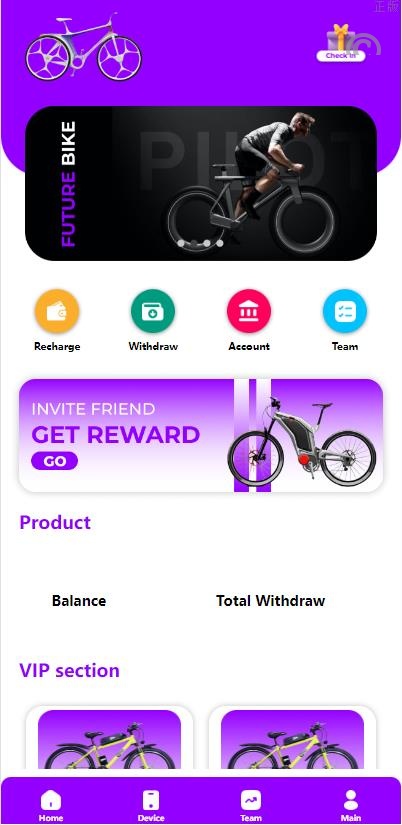The height and width of the screenshot is (825, 402).
Task: Click the Total Withdraw label
Action: (270, 601)
